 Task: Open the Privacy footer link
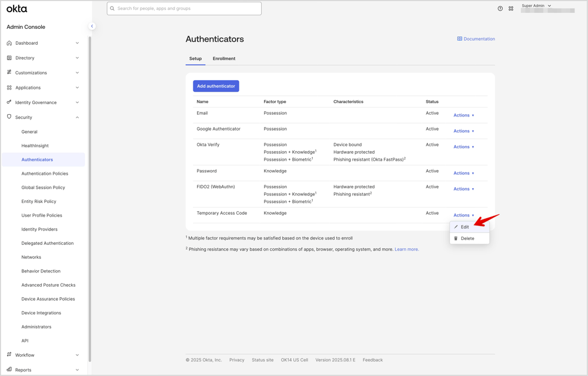(236, 360)
